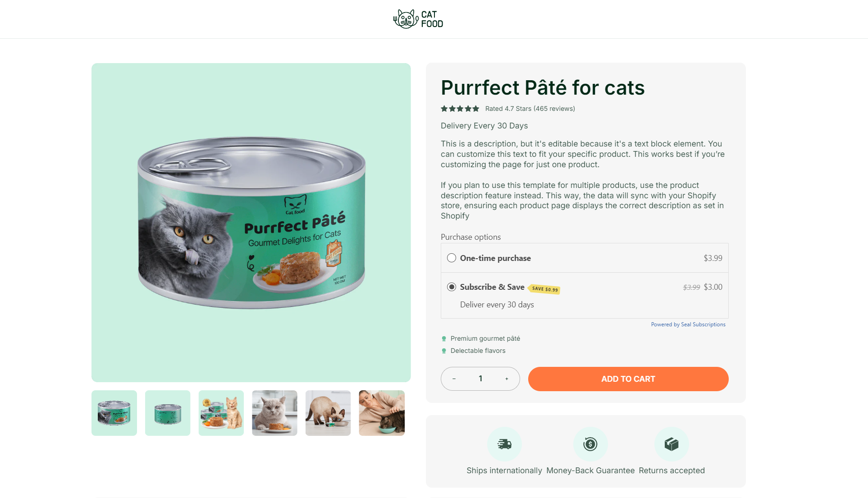View the Siamese cat eating thumbnail
Screen dimensions: 868x498
(328, 413)
